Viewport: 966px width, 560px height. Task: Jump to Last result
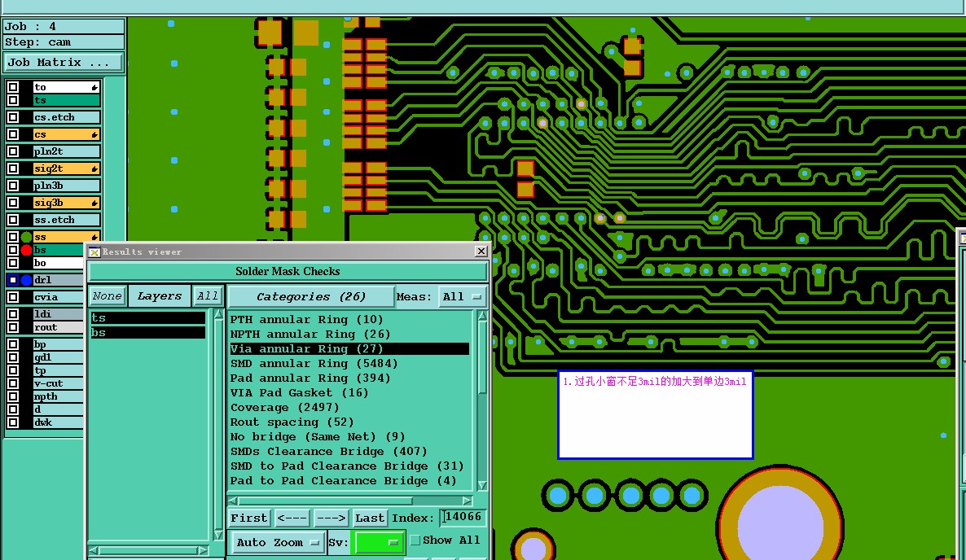pos(370,518)
